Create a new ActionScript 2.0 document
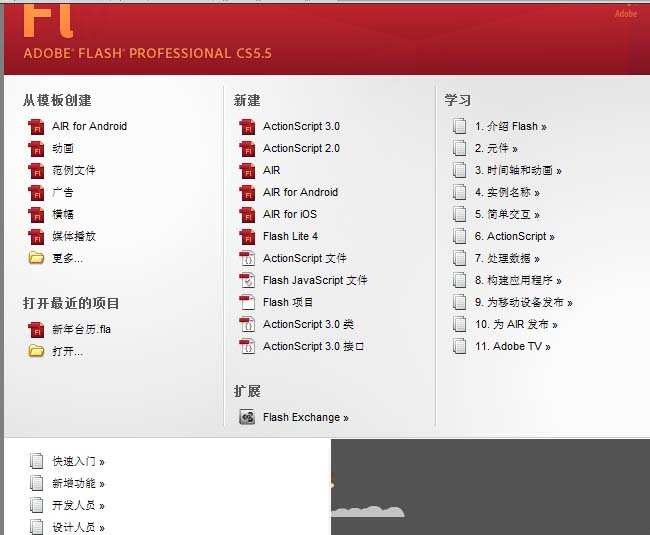This screenshot has width=650, height=535. coord(301,148)
